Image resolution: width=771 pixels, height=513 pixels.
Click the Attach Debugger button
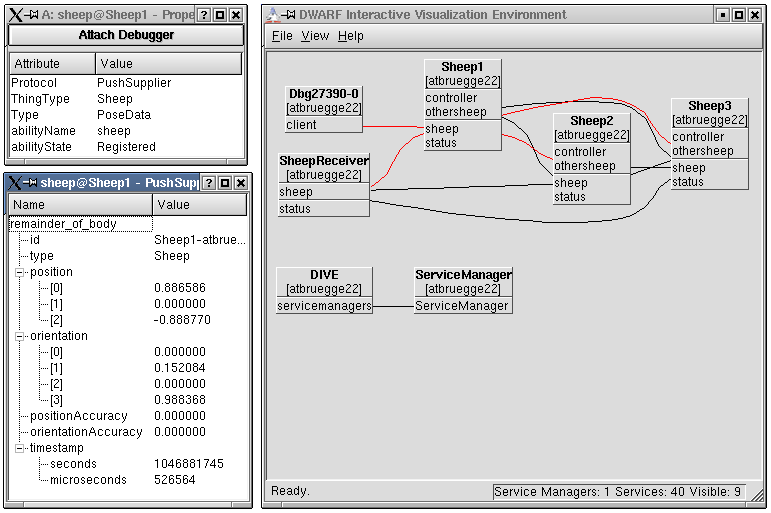click(x=126, y=35)
